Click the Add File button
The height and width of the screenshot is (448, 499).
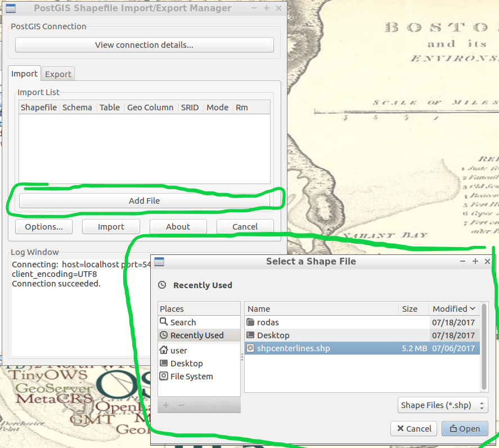(x=144, y=201)
